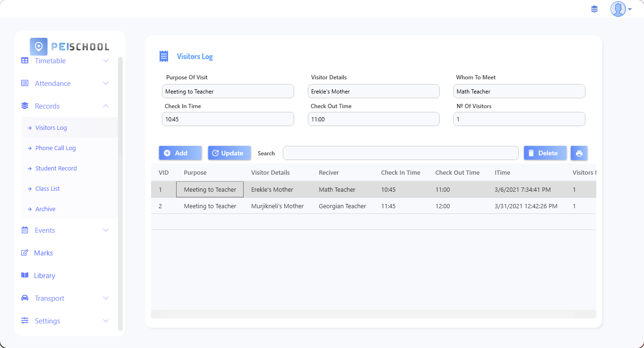Click the Update button
The image size is (644, 348).
pos(229,153)
